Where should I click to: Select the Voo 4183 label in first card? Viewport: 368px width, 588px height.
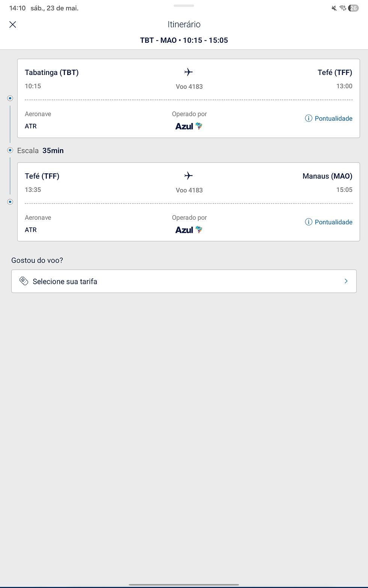pyautogui.click(x=189, y=87)
